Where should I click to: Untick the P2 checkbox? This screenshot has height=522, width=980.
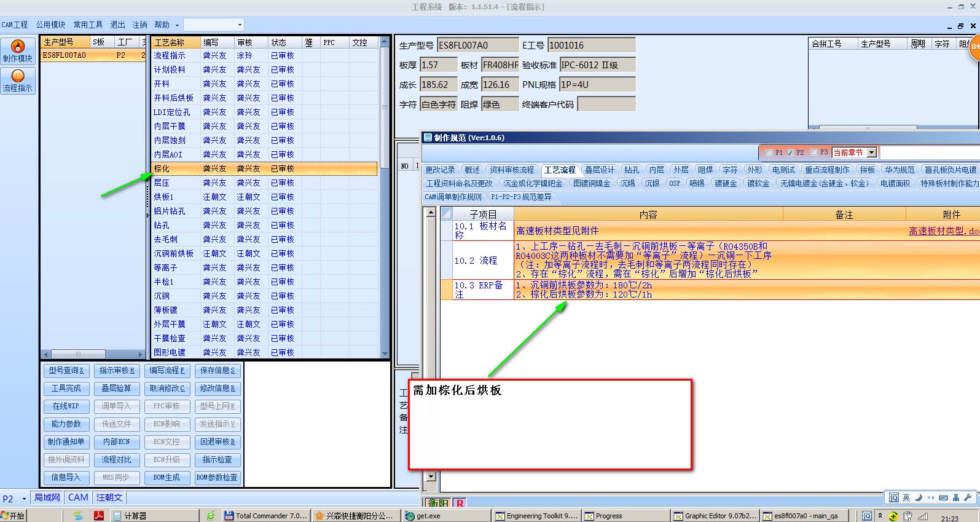coord(790,152)
